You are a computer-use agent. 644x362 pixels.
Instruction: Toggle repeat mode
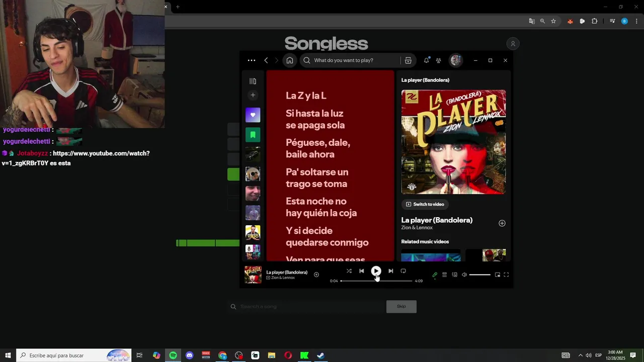pos(403,271)
